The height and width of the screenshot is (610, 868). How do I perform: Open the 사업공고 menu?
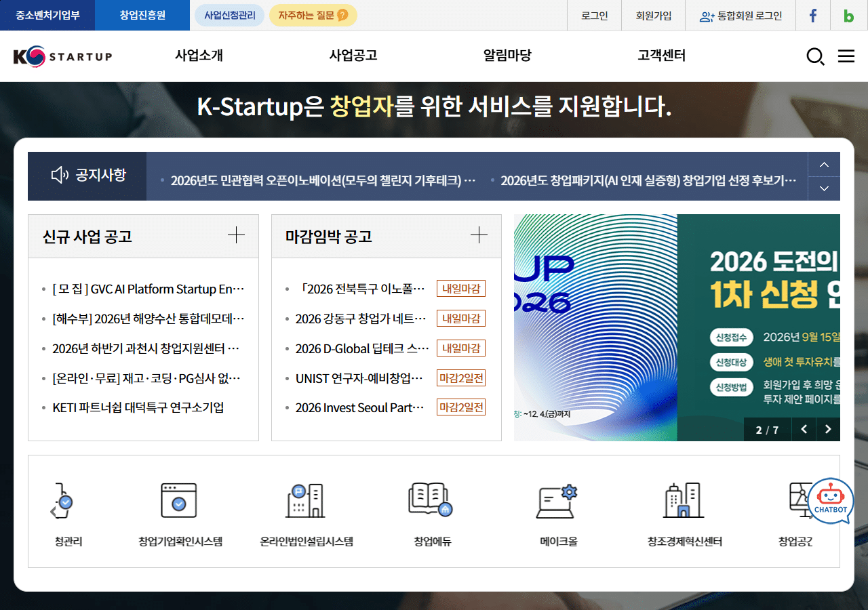(x=353, y=56)
